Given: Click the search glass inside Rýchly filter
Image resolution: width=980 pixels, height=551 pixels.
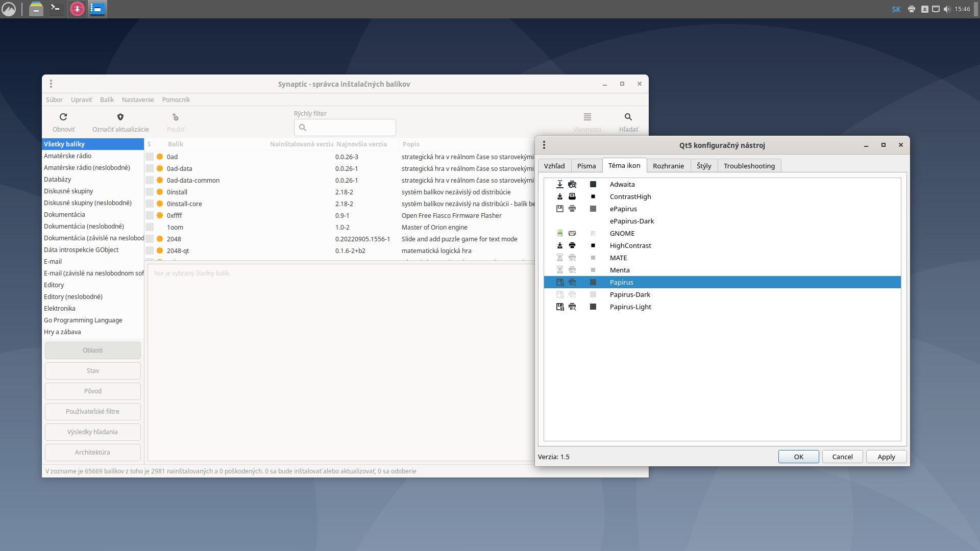Looking at the screenshot, I should [303, 128].
